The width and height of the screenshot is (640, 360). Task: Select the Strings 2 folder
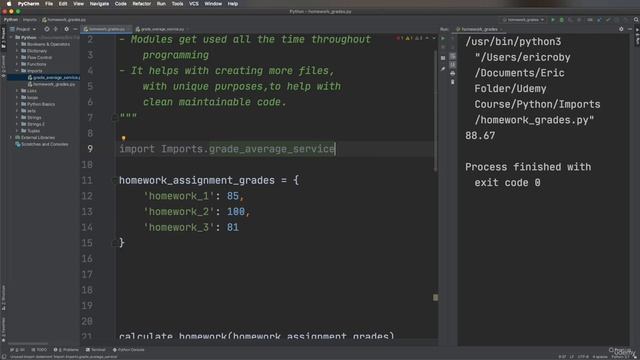(33, 124)
